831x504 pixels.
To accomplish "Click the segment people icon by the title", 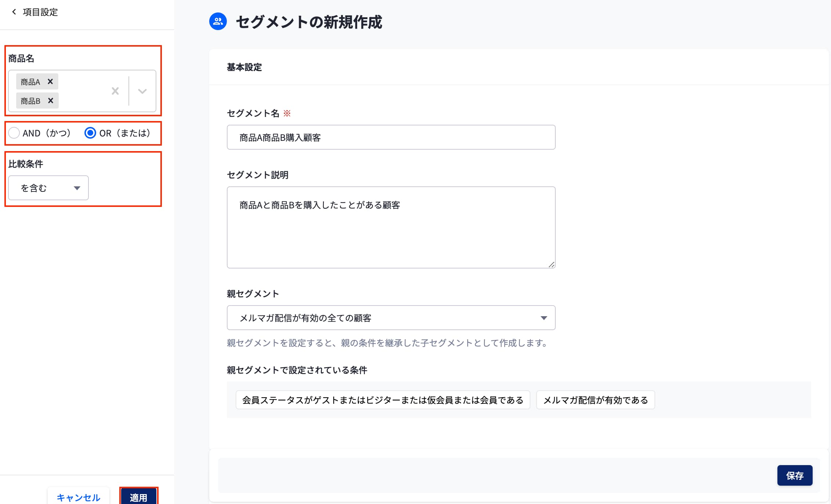I will coord(218,21).
